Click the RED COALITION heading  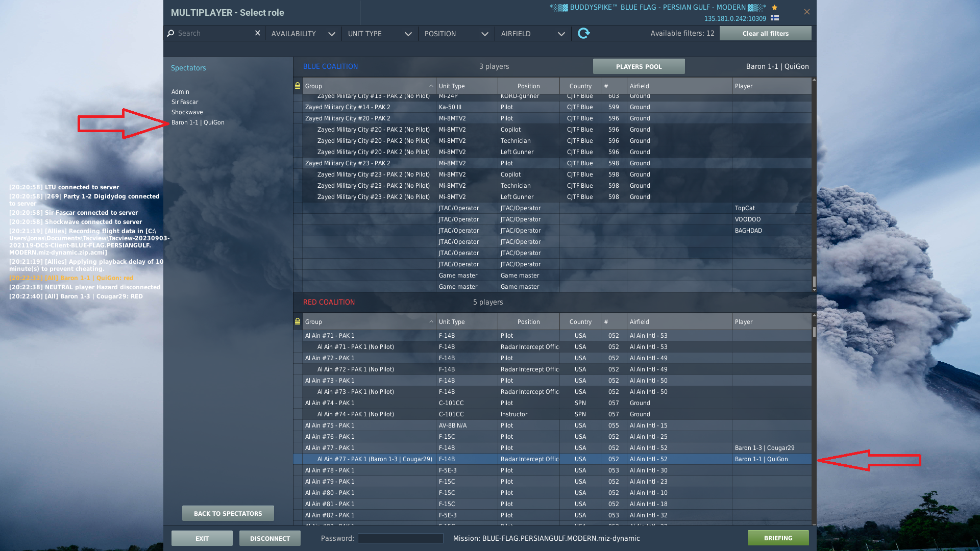[x=329, y=302]
